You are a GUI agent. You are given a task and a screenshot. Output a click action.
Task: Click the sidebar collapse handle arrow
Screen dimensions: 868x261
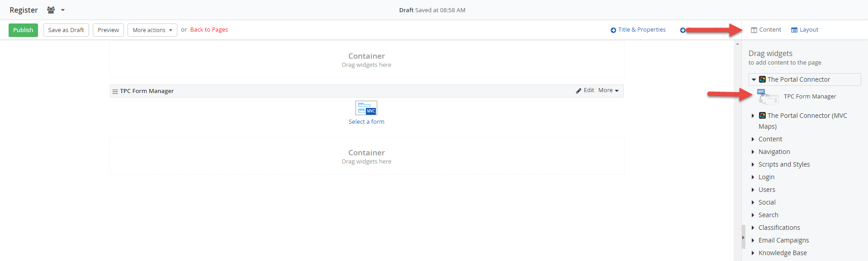click(x=743, y=237)
